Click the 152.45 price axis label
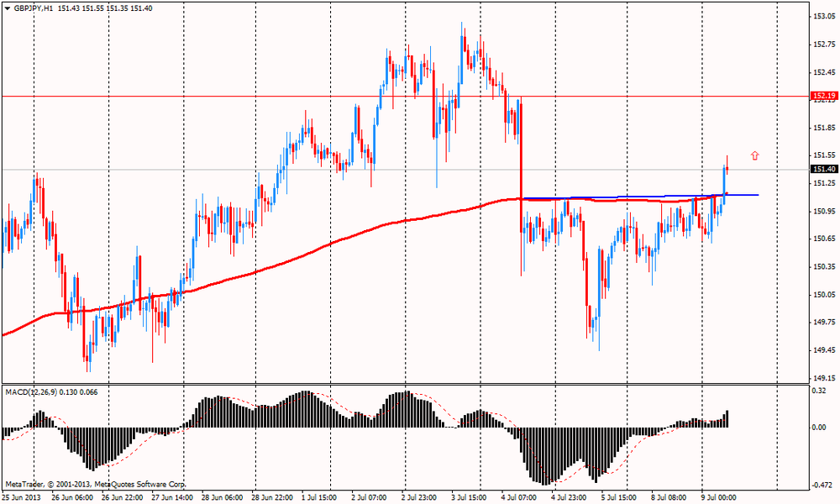The image size is (840, 504). [x=825, y=72]
